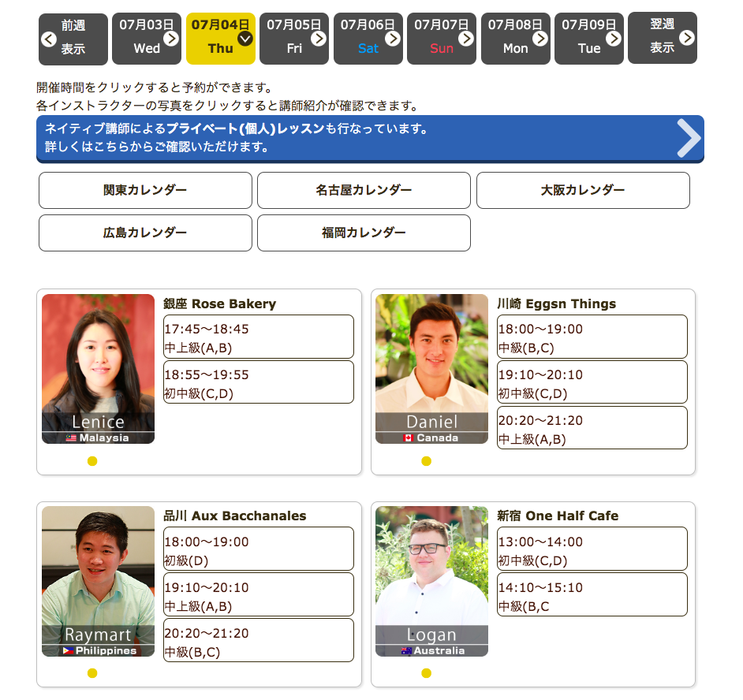Book Lenice's 17:45～18:45 lesson slot
743x700 pixels.
click(258, 337)
